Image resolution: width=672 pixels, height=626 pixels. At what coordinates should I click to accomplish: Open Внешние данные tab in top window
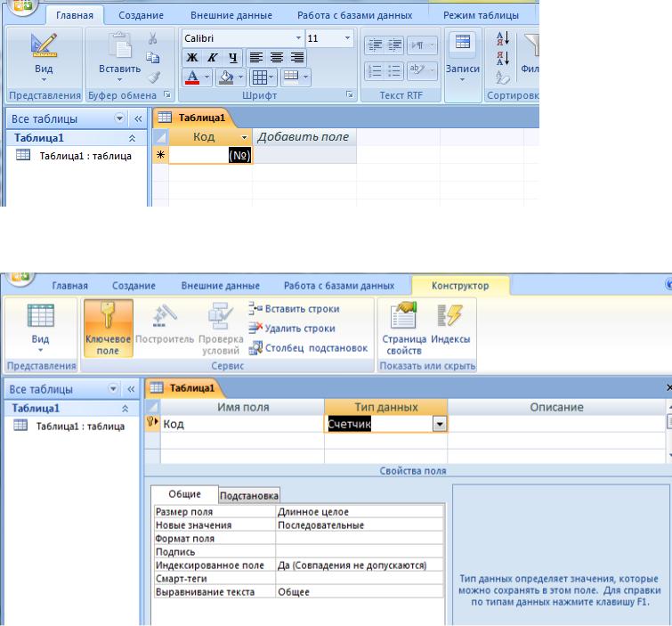pyautogui.click(x=231, y=15)
